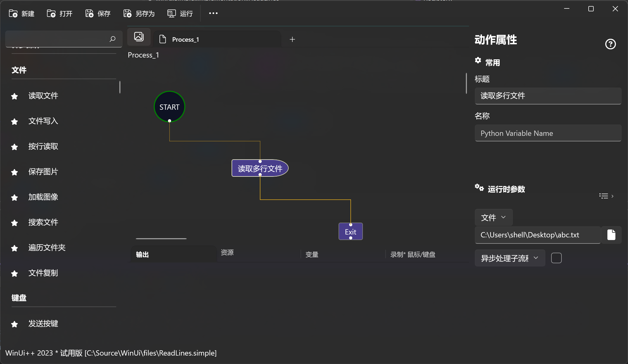Viewport: 628px width, 364px height.
Task: Click the Run (运行) toolbar icon
Action: pos(171,13)
